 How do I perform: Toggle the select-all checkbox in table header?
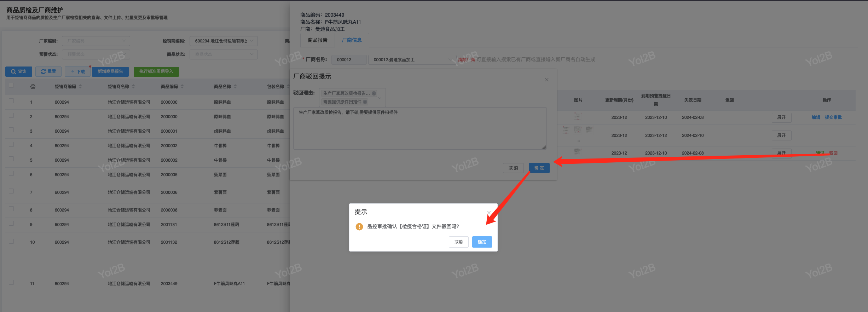click(11, 85)
